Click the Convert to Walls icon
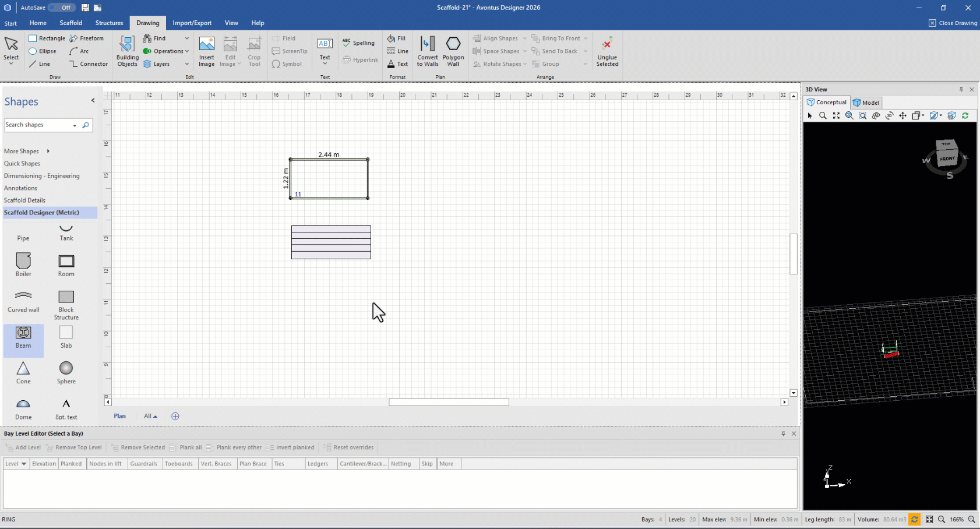 428,51
